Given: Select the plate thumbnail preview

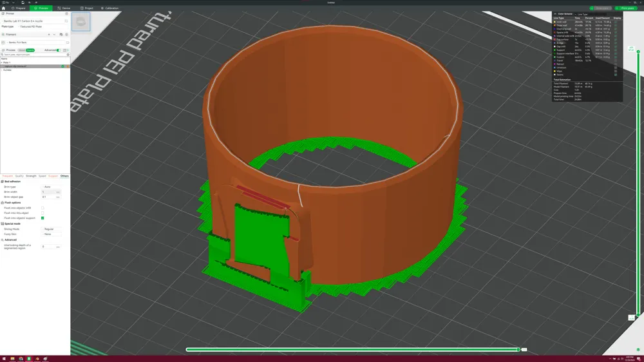Looking at the screenshot, I should [81, 22].
